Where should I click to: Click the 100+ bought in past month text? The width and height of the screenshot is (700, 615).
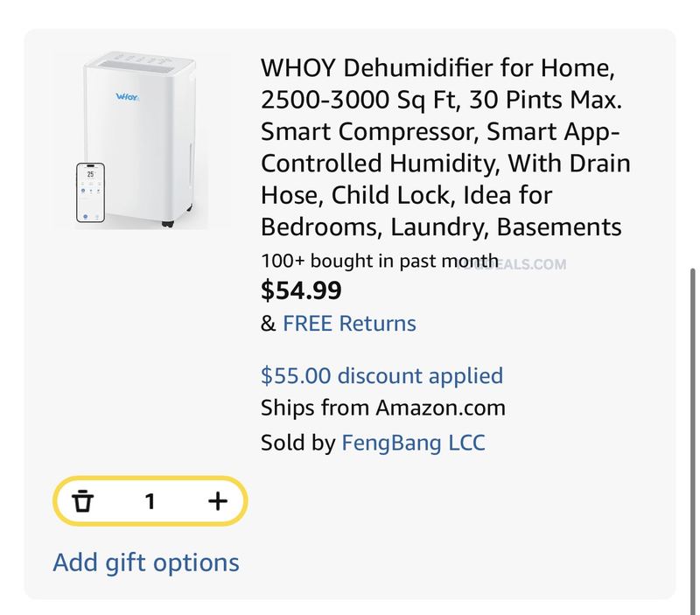tap(380, 261)
